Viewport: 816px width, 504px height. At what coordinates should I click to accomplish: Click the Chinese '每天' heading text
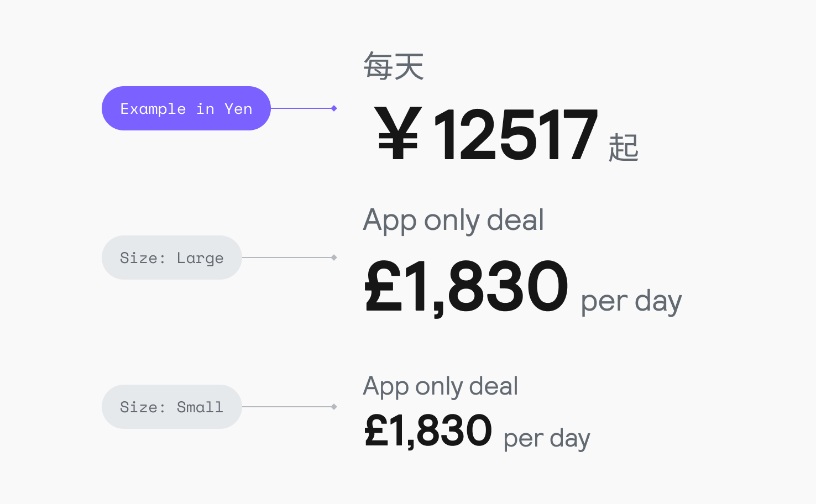point(394,66)
